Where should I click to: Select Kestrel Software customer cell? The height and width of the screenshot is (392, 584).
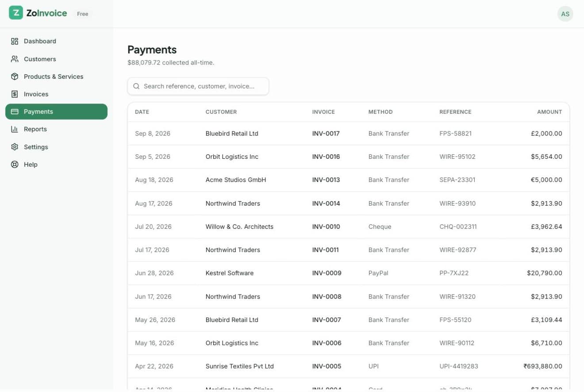(x=230, y=273)
